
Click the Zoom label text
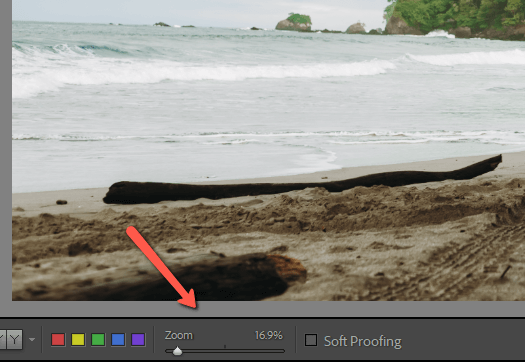(x=179, y=335)
